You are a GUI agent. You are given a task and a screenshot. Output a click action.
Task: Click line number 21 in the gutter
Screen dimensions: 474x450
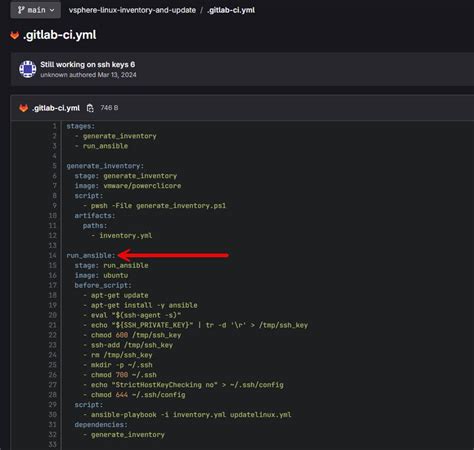[x=53, y=325]
